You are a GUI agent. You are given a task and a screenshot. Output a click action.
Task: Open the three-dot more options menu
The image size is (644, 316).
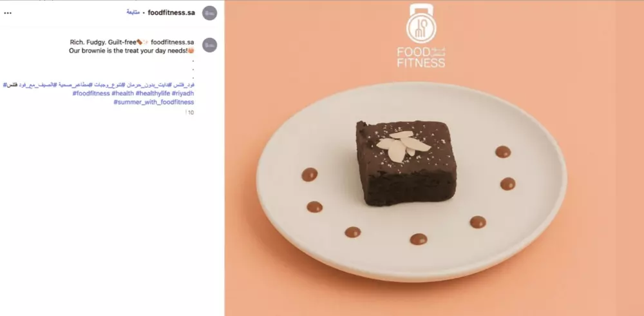(8, 13)
